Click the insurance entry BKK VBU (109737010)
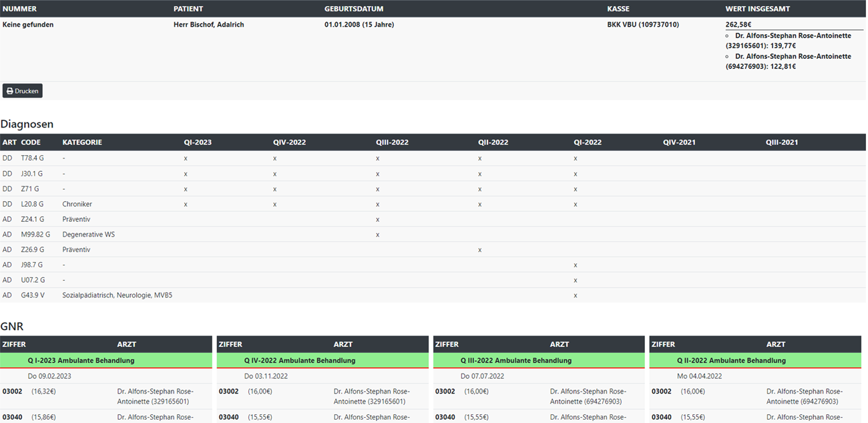The height and width of the screenshot is (423, 868). [x=643, y=25]
